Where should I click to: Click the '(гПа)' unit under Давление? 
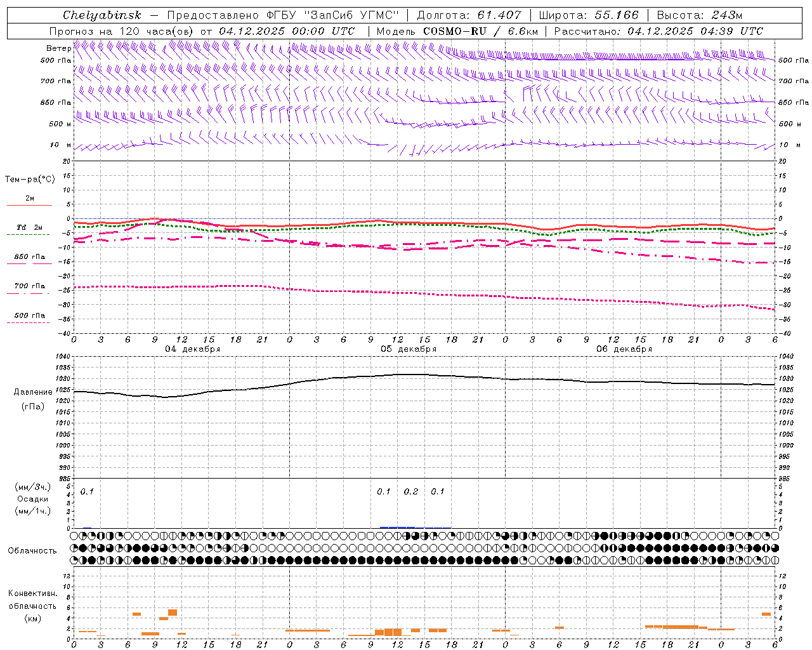[33, 407]
